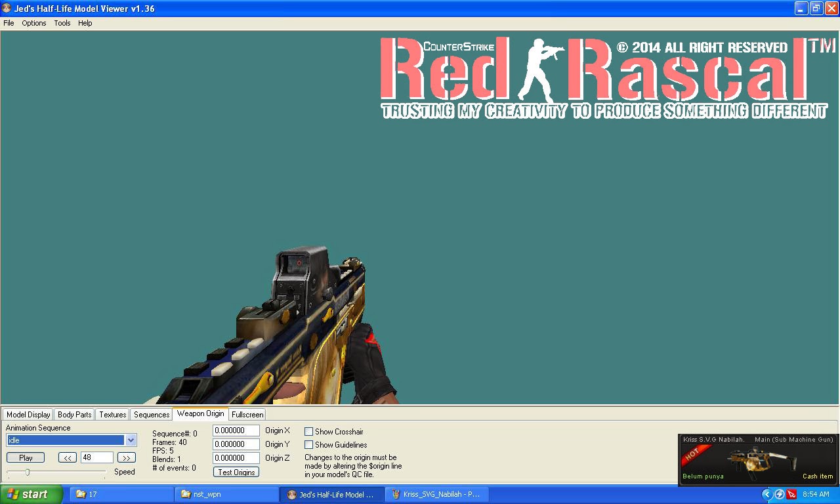The height and width of the screenshot is (504, 840).
Task: Click the 'FPS: 5' info text
Action: pos(163,451)
